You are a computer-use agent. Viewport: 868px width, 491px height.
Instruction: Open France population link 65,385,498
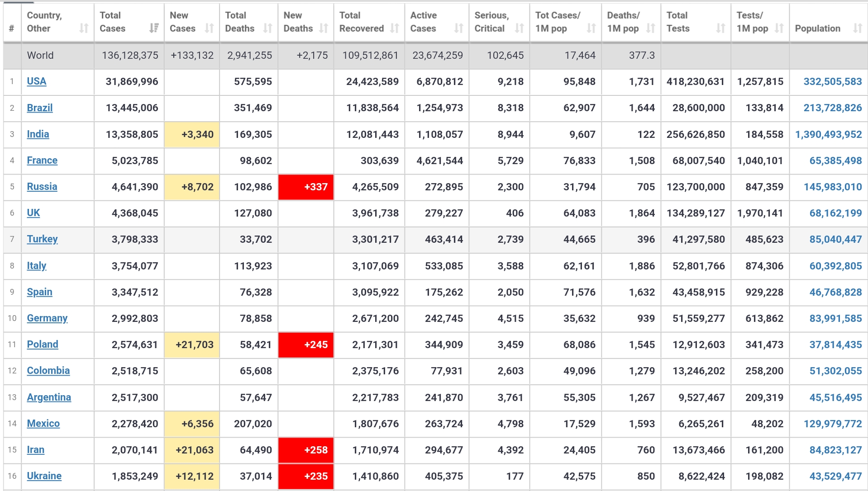pyautogui.click(x=836, y=161)
